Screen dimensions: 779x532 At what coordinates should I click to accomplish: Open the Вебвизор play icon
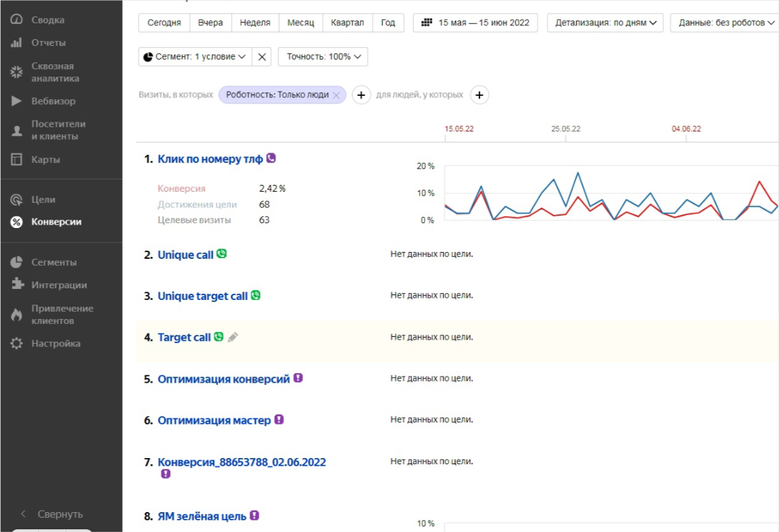pos(16,101)
